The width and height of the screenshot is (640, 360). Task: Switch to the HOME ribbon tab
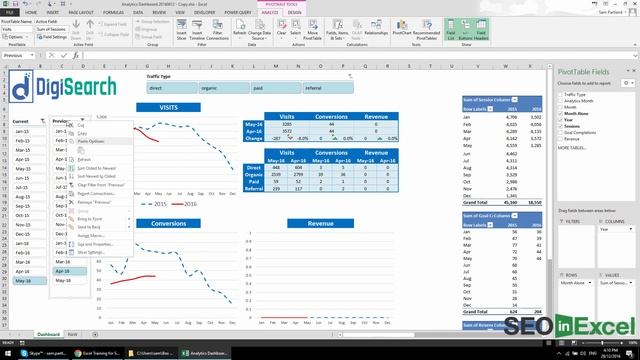pyautogui.click(x=31, y=13)
